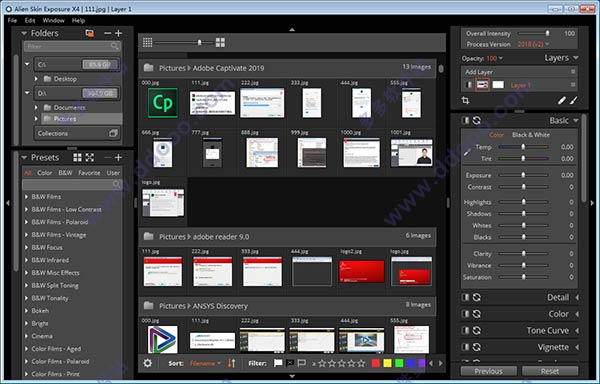Open the Window menu
The image size is (600, 384).
53,20
